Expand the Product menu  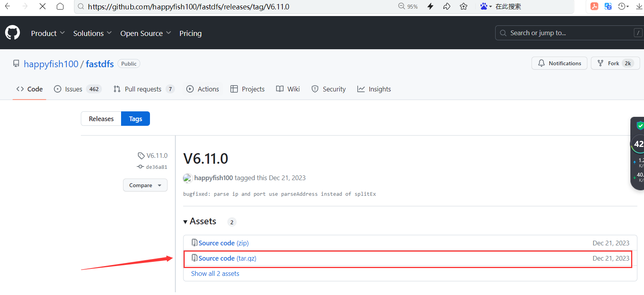[48, 33]
